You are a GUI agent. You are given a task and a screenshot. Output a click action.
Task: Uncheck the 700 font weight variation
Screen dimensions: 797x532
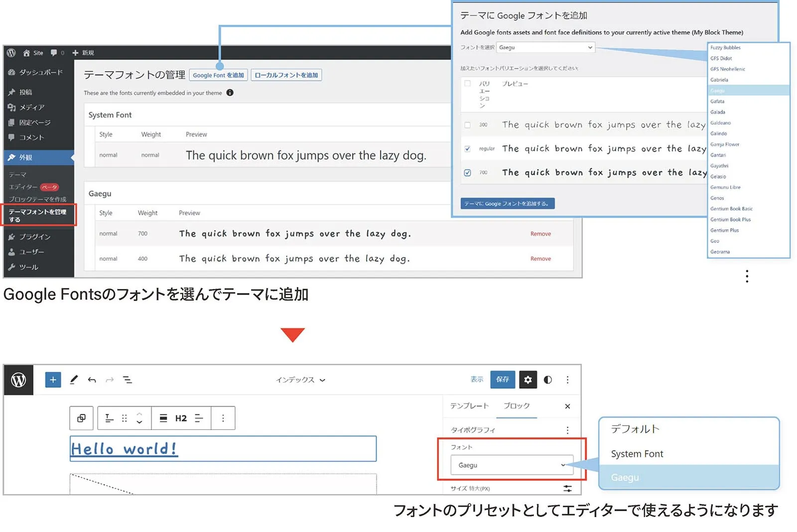click(x=467, y=173)
